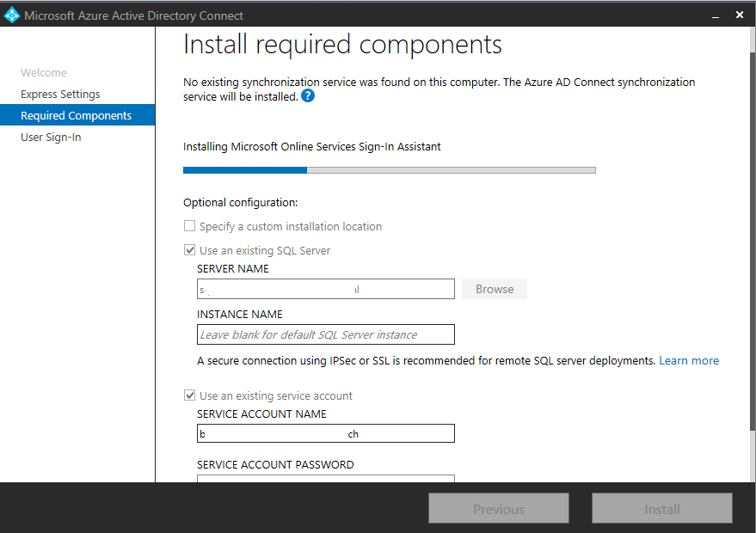Click the Server Name input field
The width and height of the screenshot is (756, 533).
pyautogui.click(x=325, y=290)
